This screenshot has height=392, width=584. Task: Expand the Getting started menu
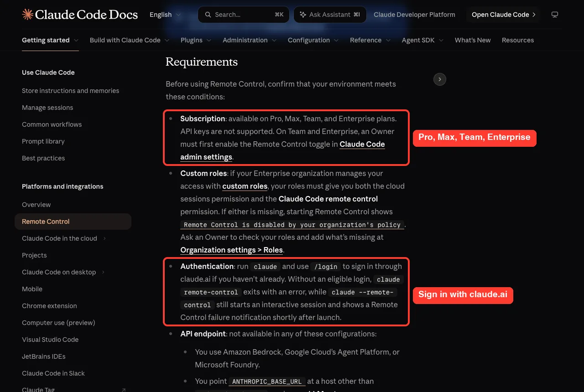(50, 40)
